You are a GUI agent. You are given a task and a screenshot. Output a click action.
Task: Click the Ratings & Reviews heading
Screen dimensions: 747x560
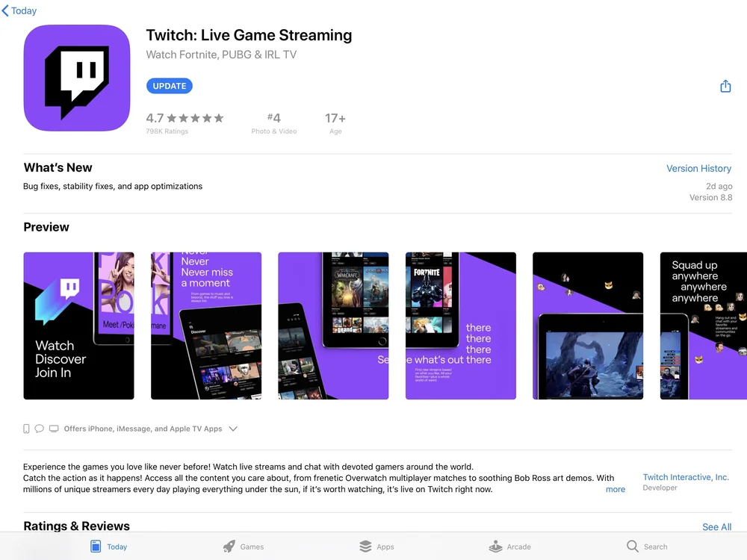76,526
